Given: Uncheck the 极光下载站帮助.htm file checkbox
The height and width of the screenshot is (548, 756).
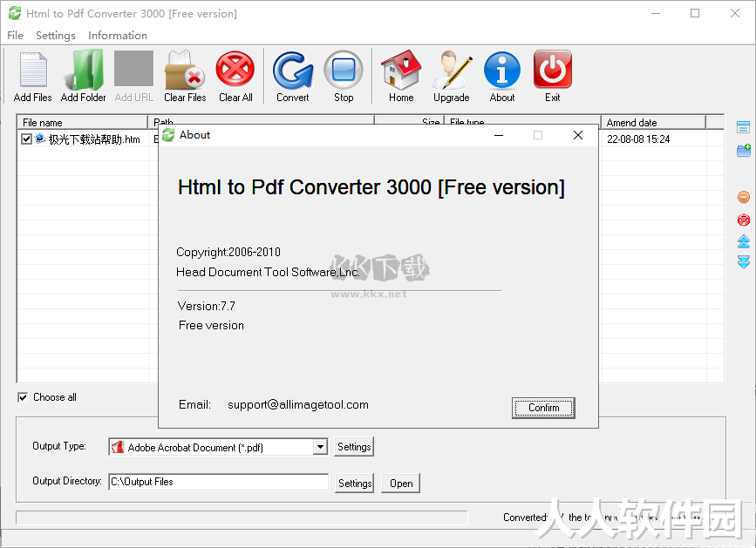Looking at the screenshot, I should 26,139.
